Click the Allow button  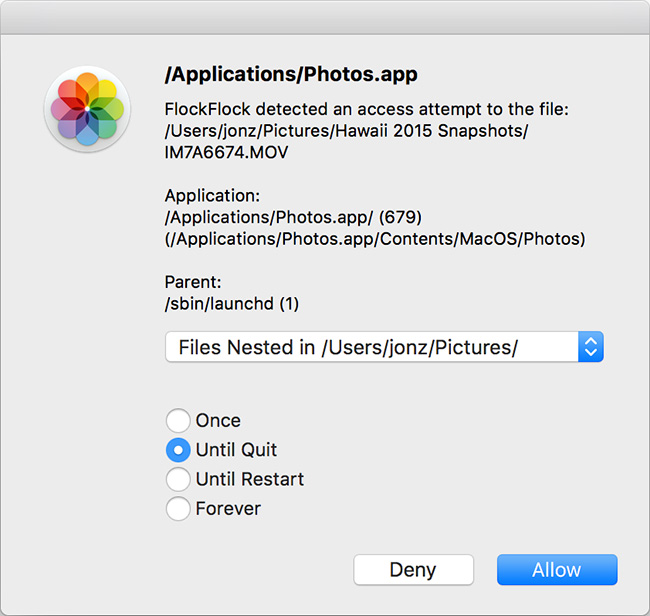pos(557,570)
